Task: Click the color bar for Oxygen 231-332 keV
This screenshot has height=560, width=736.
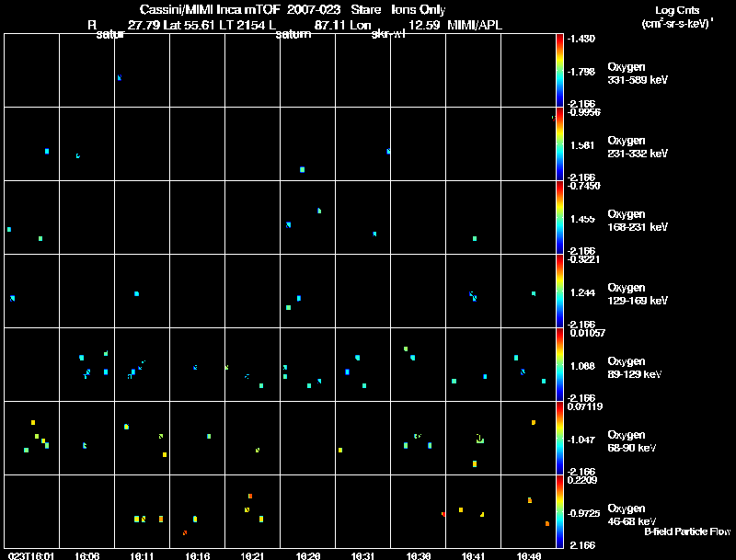Action: click(559, 144)
